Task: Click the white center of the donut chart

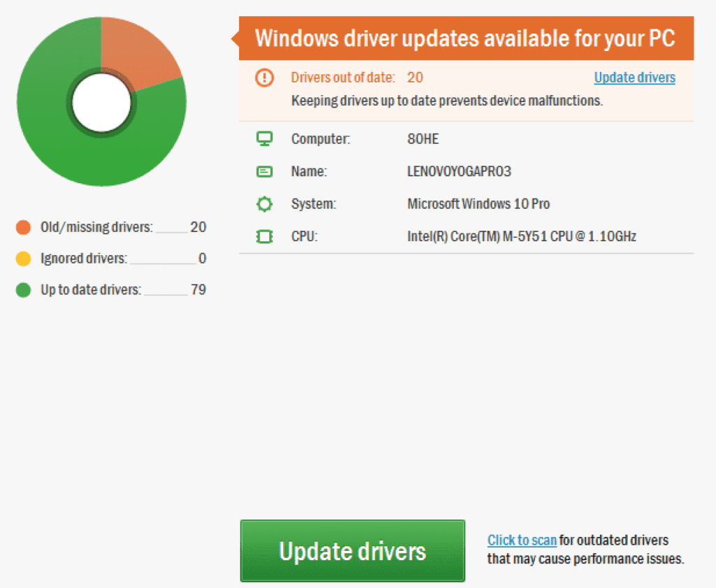Action: point(103,102)
